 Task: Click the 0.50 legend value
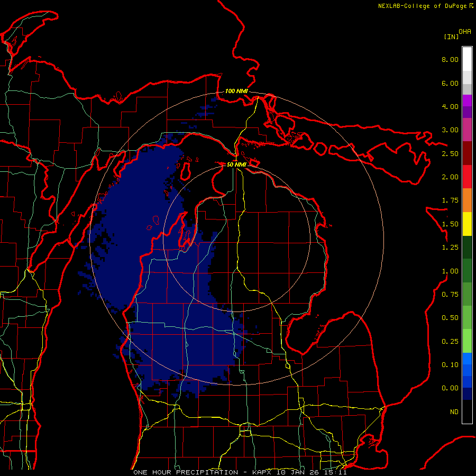click(450, 318)
